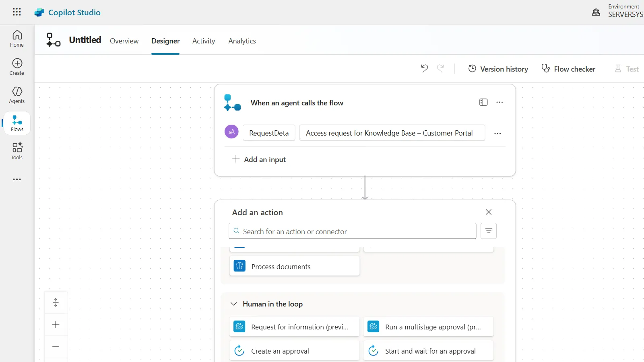
Task: Click the zoom in plus button
Action: (x=56, y=325)
